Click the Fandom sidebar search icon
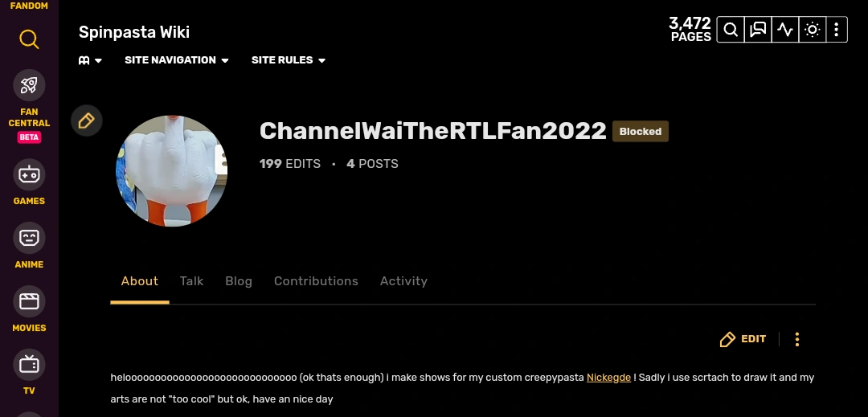This screenshot has height=417, width=868. (x=29, y=39)
